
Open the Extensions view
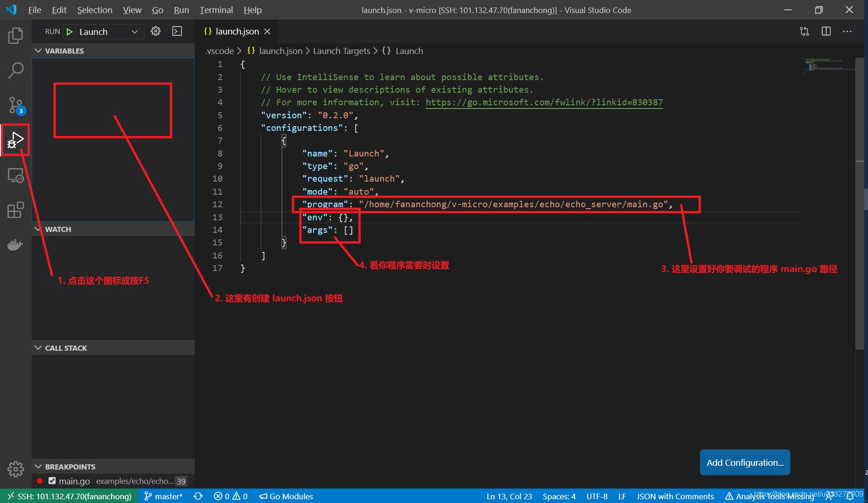pos(15,210)
